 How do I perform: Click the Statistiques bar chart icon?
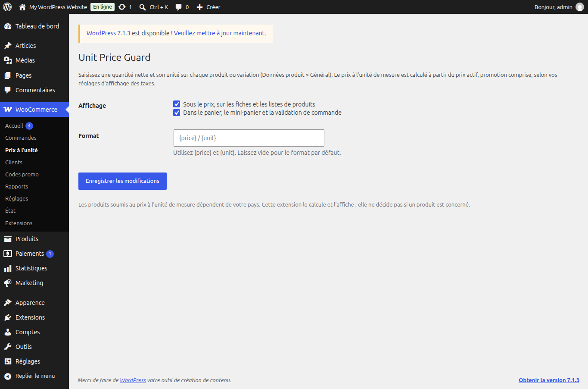[x=8, y=268]
